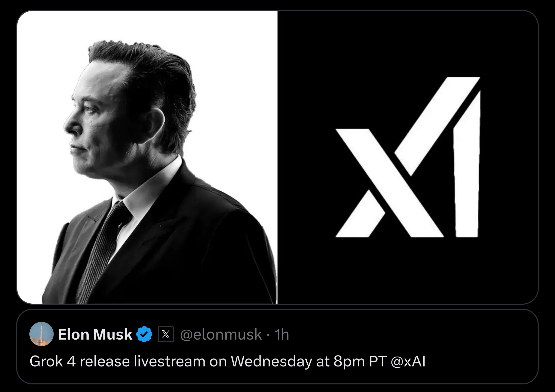Open the black-and-white portrait photo

[x=147, y=157]
